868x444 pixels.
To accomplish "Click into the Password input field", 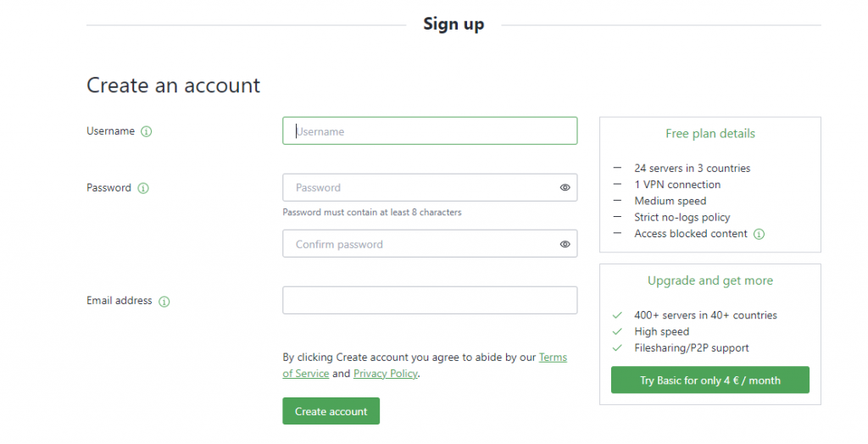I will [x=430, y=187].
